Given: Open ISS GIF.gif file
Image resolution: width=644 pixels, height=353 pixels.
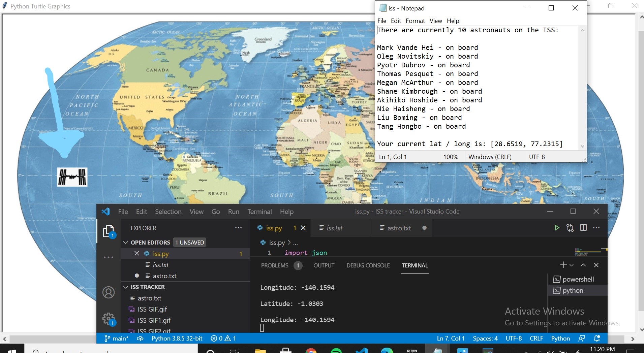Looking at the screenshot, I should pos(185,309).
